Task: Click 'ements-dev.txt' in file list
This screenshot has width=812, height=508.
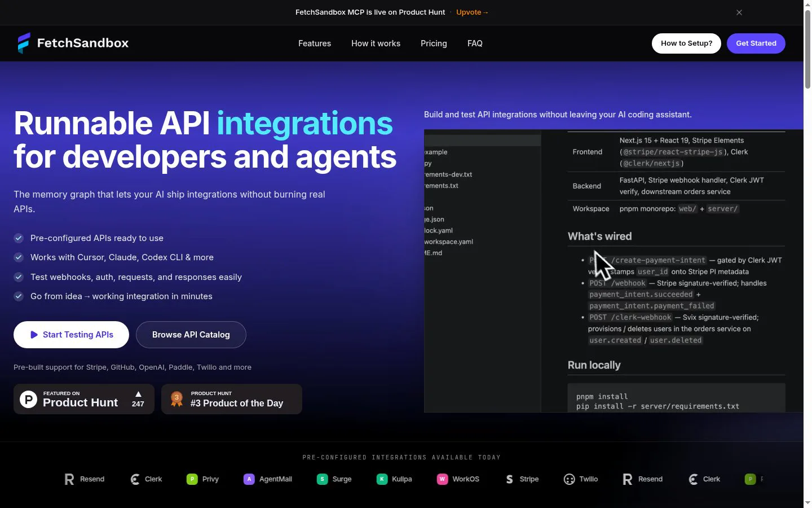Action: (449, 174)
